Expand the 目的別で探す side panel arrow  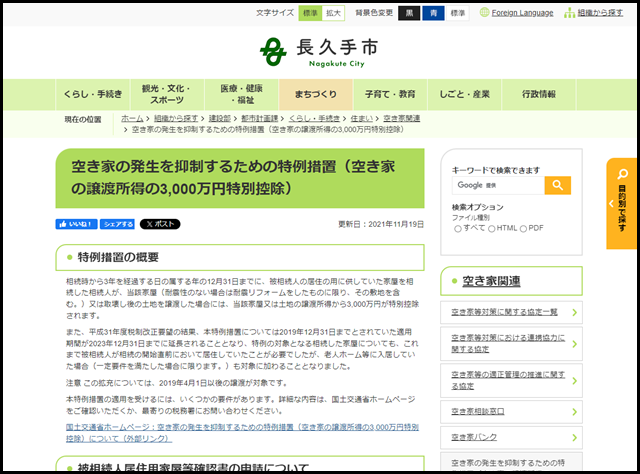click(x=611, y=203)
